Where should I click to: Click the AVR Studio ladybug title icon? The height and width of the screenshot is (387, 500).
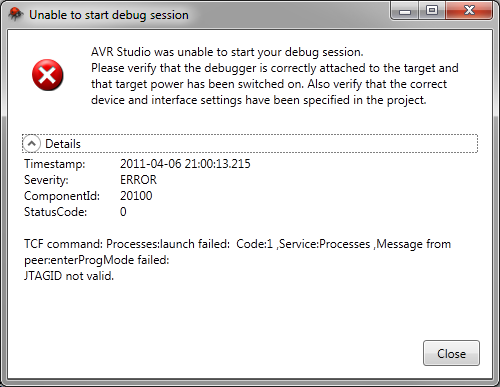tap(15, 14)
